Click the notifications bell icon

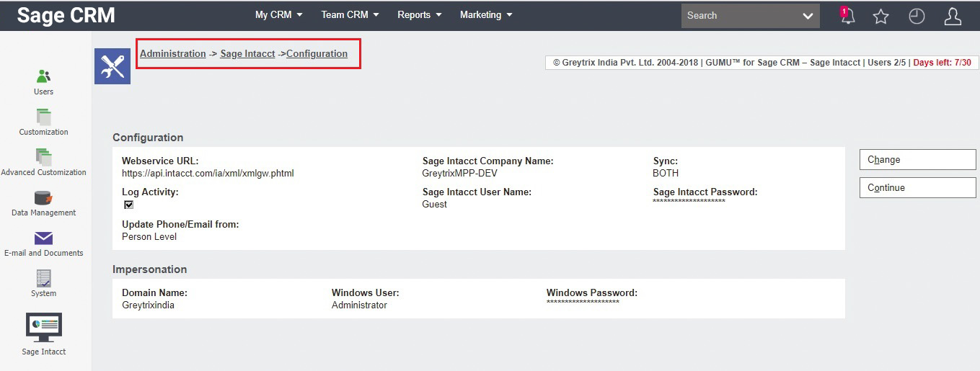coord(847,16)
